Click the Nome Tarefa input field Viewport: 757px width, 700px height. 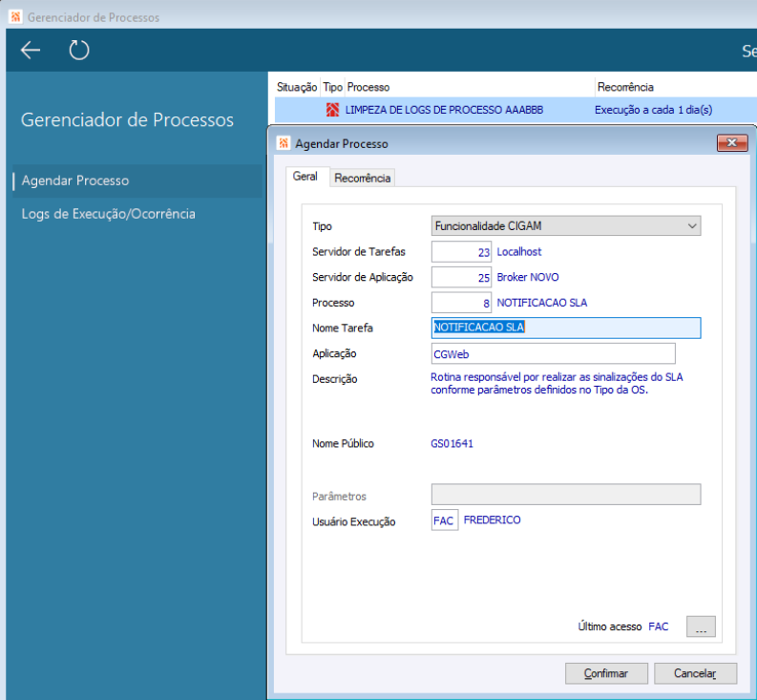pyautogui.click(x=566, y=328)
